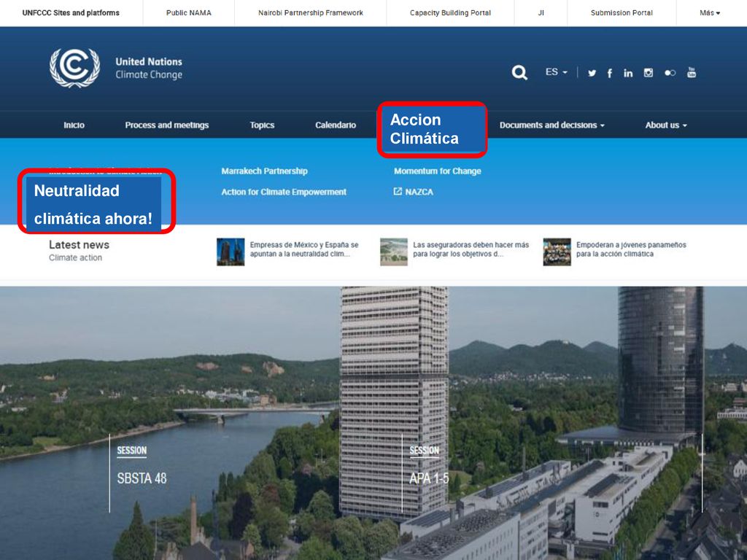The image size is (747, 560).
Task: Expand the ES language dropdown
Action: pyautogui.click(x=556, y=72)
